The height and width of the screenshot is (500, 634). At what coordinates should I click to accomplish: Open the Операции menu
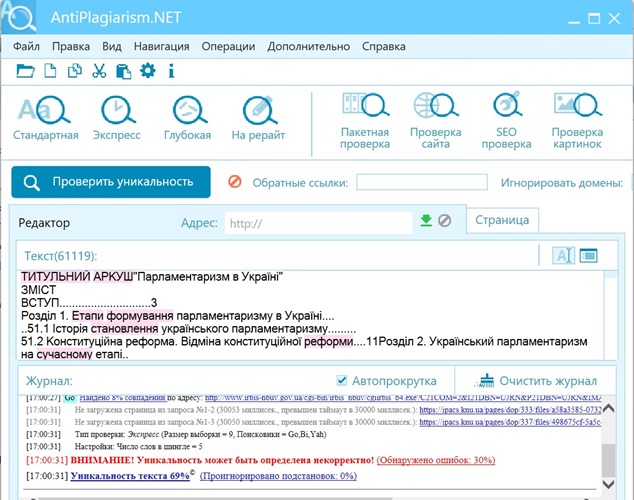point(228,46)
